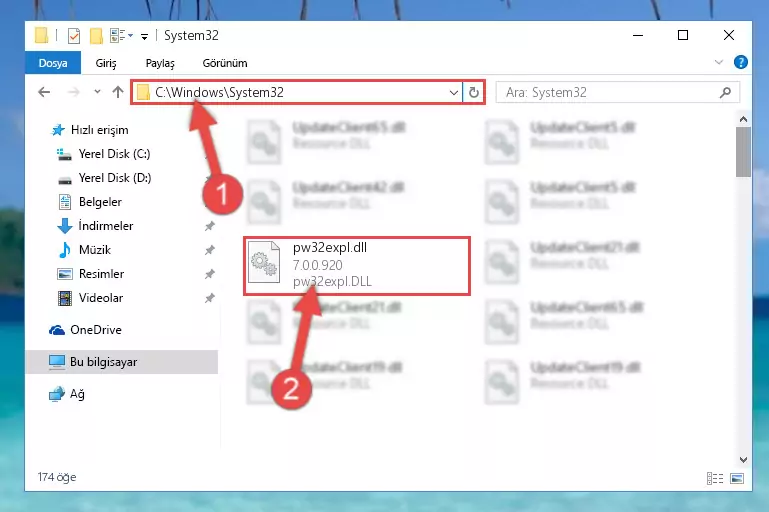This screenshot has height=512, width=769.
Task: Click pin icon next to Resimler
Action: click(x=209, y=274)
